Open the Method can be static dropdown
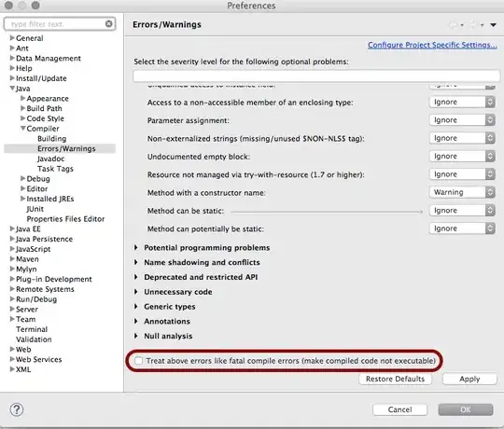Viewport: 504px width, 429px height. 462,211
